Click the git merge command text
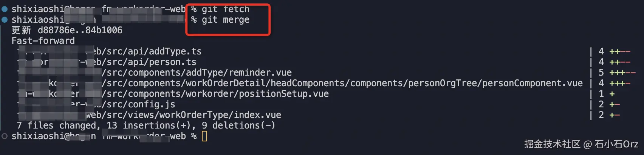644x155 pixels. (x=225, y=20)
